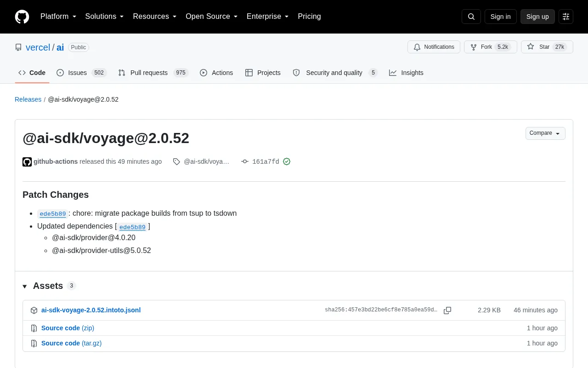Viewport: 588px width, 368px height.
Task: Open the appearance settings icon button
Action: pos(566,17)
